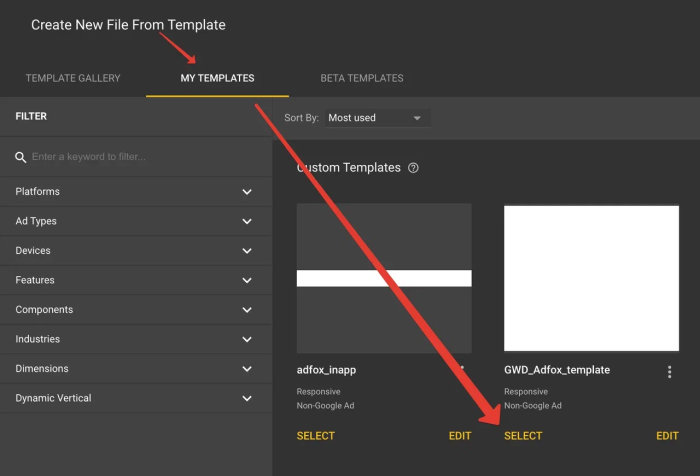Click the keyword filter search field

point(140,157)
